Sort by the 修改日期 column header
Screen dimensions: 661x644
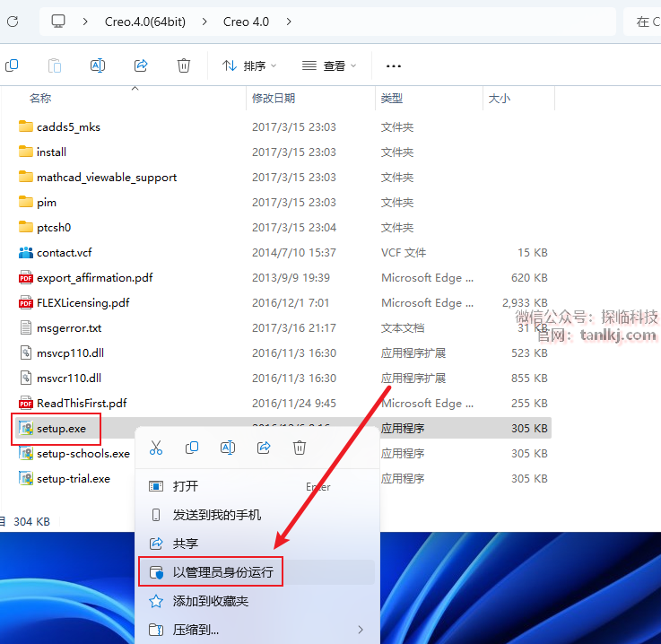[274, 98]
